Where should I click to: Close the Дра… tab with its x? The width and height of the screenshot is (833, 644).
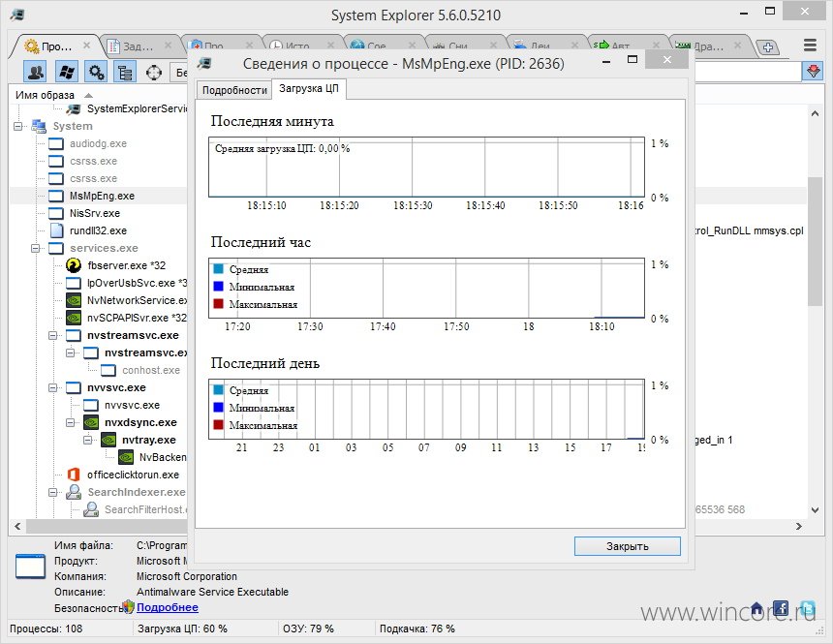click(x=737, y=46)
